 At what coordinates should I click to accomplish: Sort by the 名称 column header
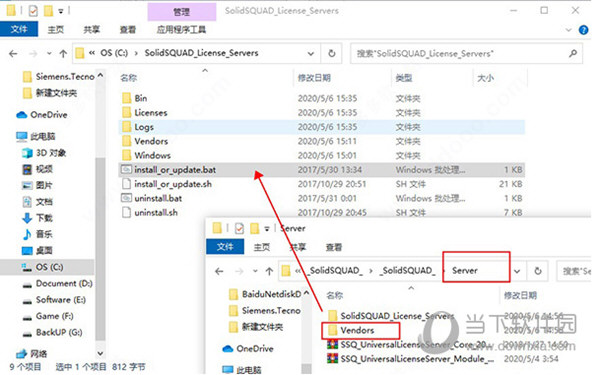tap(129, 78)
